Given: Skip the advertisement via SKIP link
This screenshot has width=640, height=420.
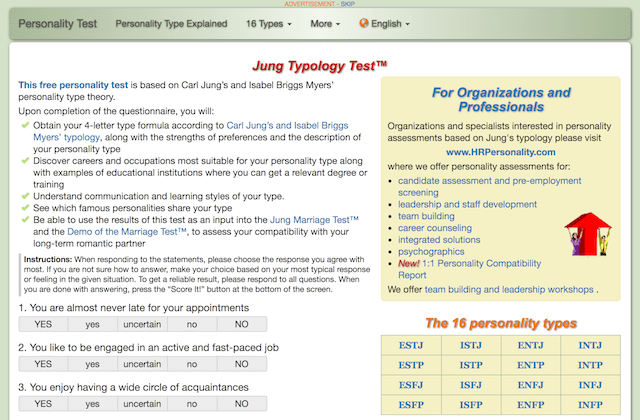Looking at the screenshot, I should [x=348, y=4].
